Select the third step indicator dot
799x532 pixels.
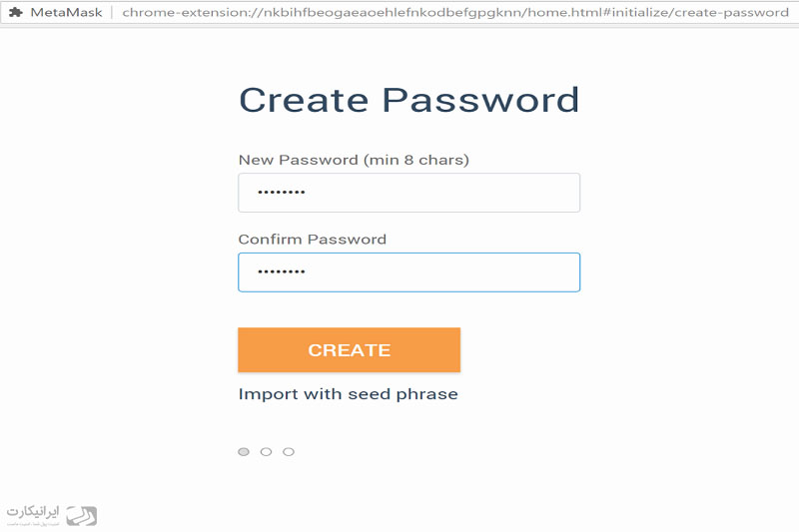point(289,451)
